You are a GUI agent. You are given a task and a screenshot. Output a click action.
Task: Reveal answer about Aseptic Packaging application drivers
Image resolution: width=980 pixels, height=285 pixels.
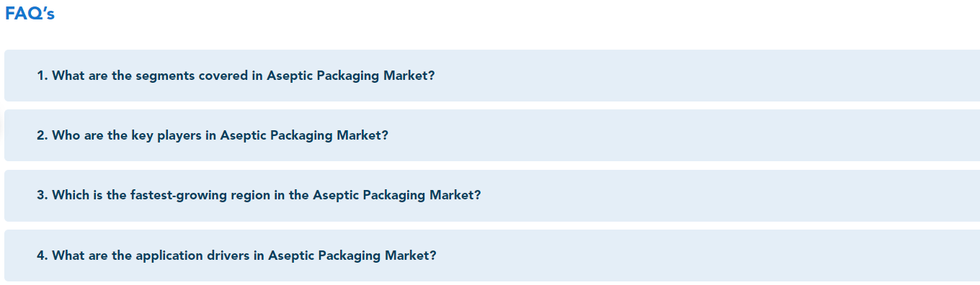pos(492,255)
